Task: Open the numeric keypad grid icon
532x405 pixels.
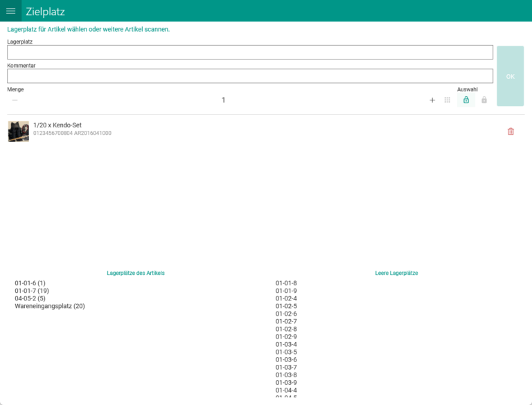Action: [x=447, y=100]
